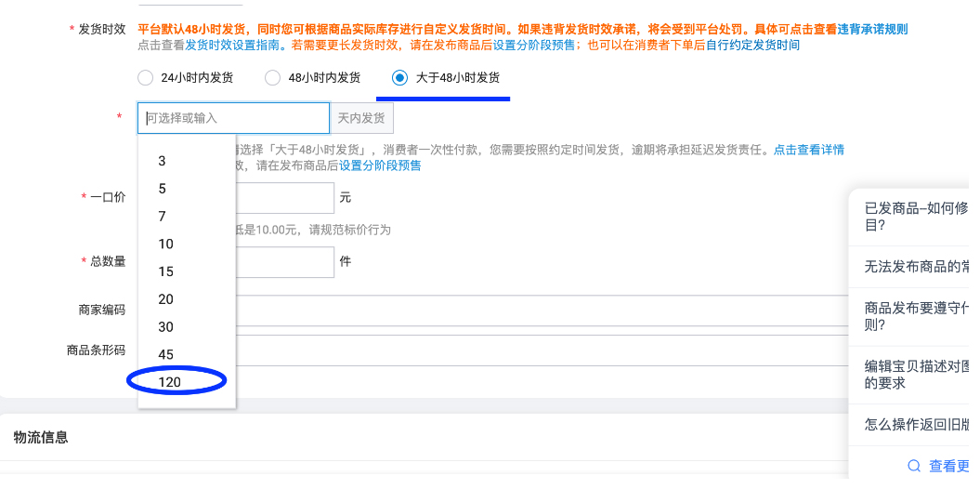Click the magnifier icon beside 查看更多

coord(915,466)
